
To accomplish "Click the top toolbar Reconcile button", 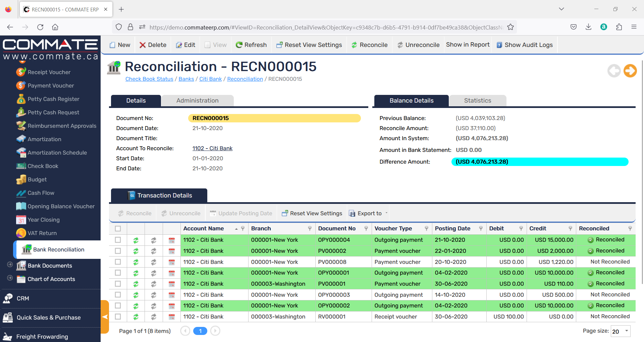I will point(369,45).
